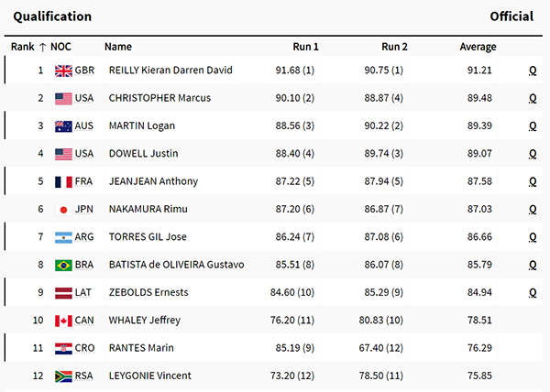The width and height of the screenshot is (550, 392).
Task: Click the Brazil flag icon
Action: click(x=63, y=266)
